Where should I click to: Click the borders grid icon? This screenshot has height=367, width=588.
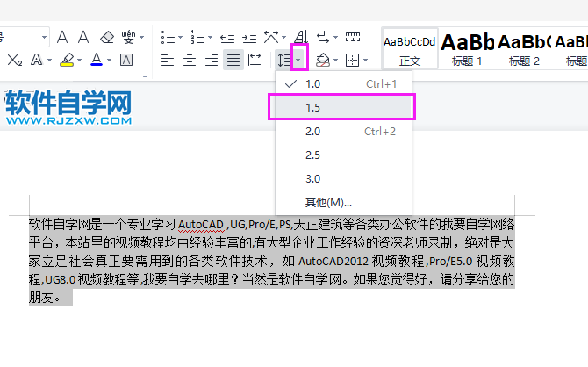(x=353, y=60)
